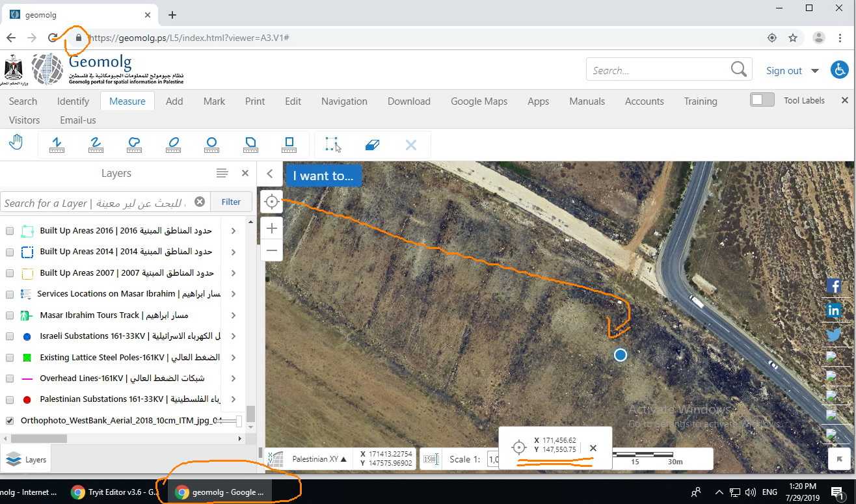Expand Services Locations on Masar Ibrahim options

tap(234, 294)
